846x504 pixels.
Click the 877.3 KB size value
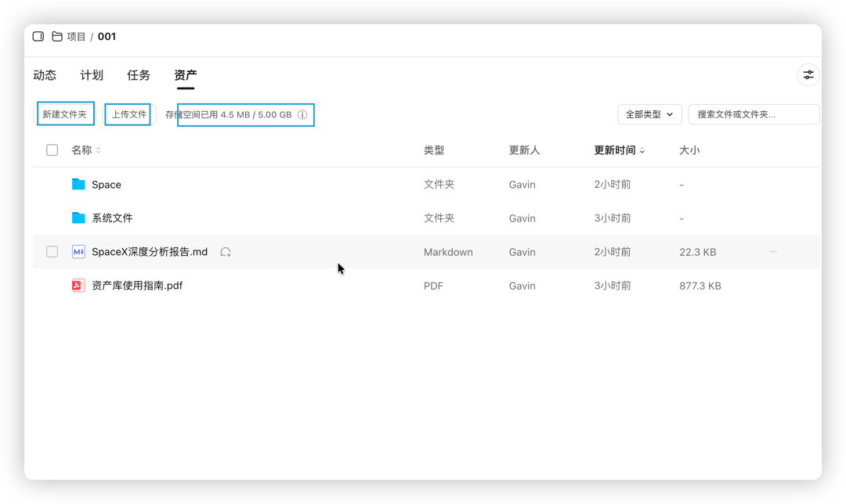click(x=700, y=286)
